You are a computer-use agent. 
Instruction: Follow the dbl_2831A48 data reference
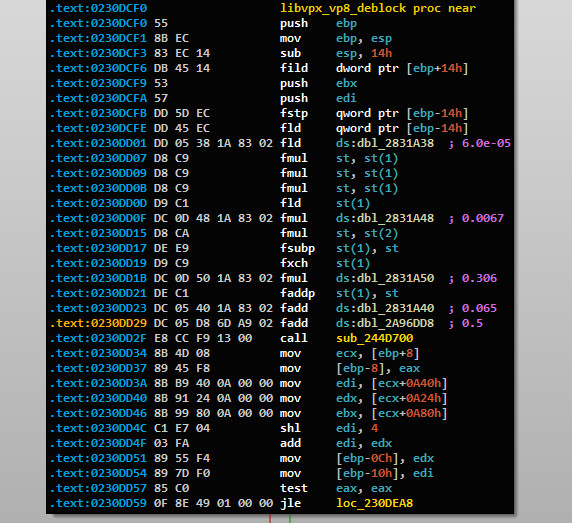click(395, 218)
